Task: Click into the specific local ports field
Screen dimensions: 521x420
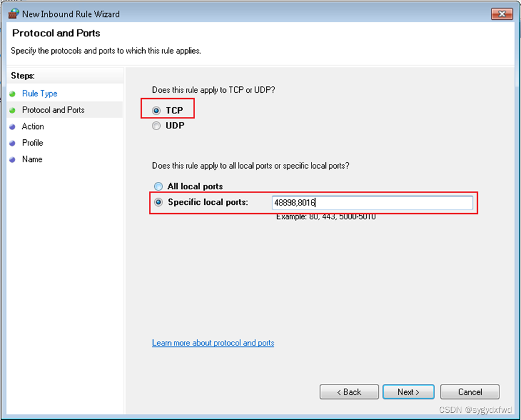Action: point(372,202)
